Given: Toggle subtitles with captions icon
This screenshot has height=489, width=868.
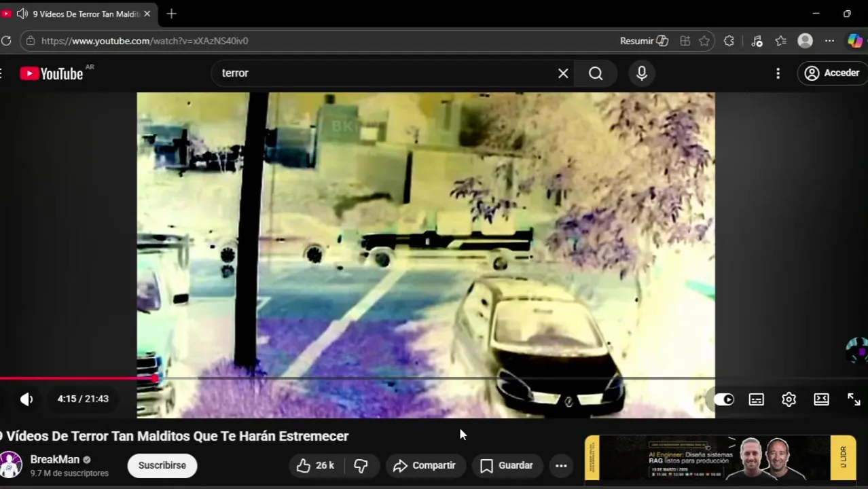Looking at the screenshot, I should click(x=756, y=399).
